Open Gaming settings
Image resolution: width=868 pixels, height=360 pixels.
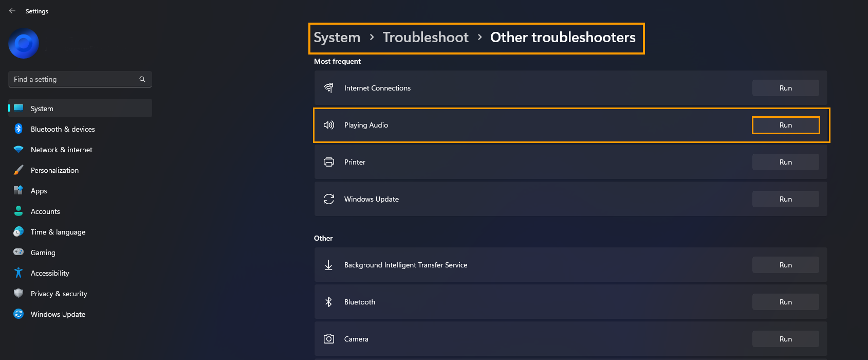pyautogui.click(x=80, y=252)
